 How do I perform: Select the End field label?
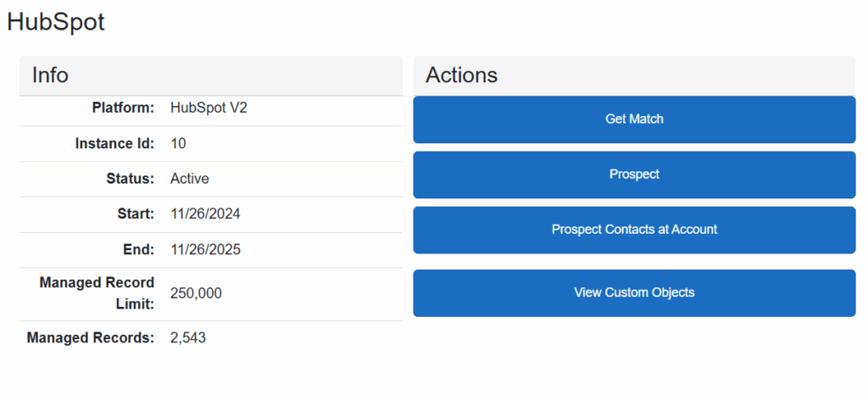tap(136, 250)
